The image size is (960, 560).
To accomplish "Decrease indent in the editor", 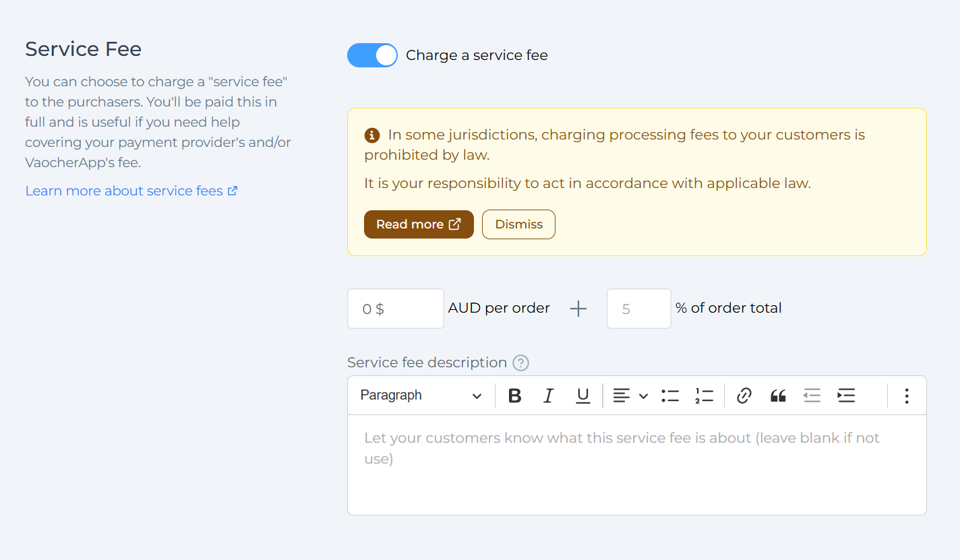I will (812, 396).
